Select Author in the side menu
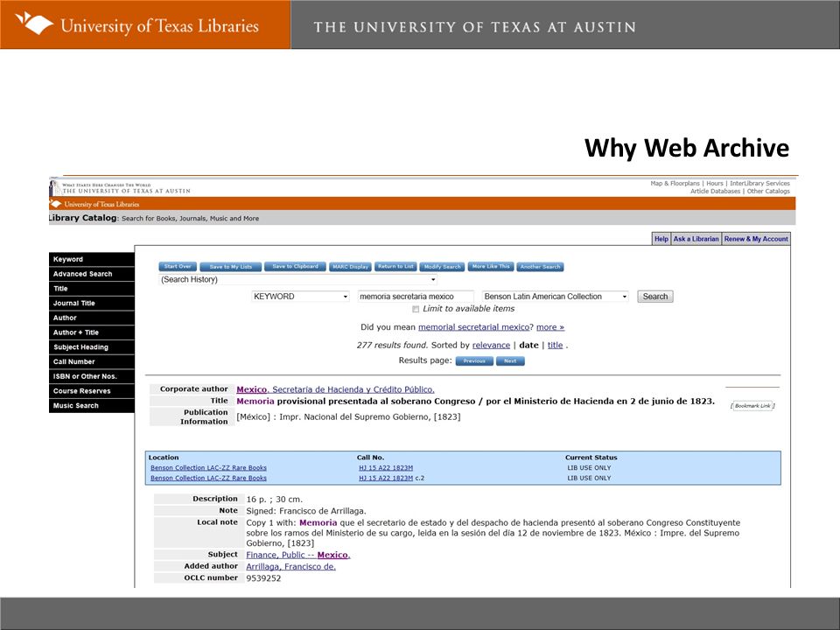 [92, 318]
